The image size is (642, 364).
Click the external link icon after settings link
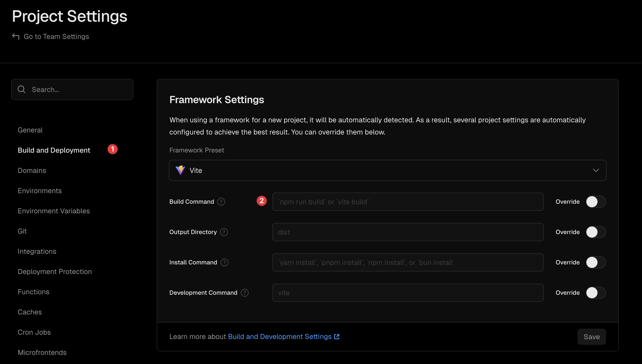point(337,337)
